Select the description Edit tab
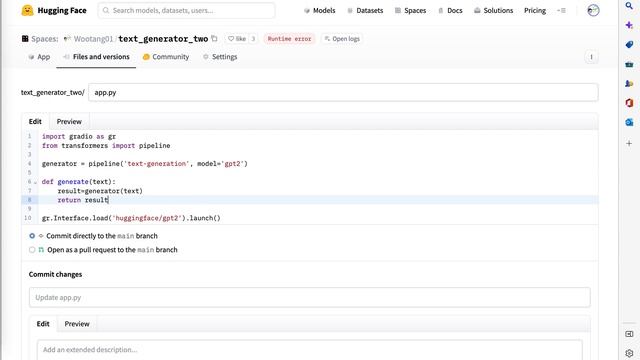Screen dimensions: 640x360 pos(43,324)
